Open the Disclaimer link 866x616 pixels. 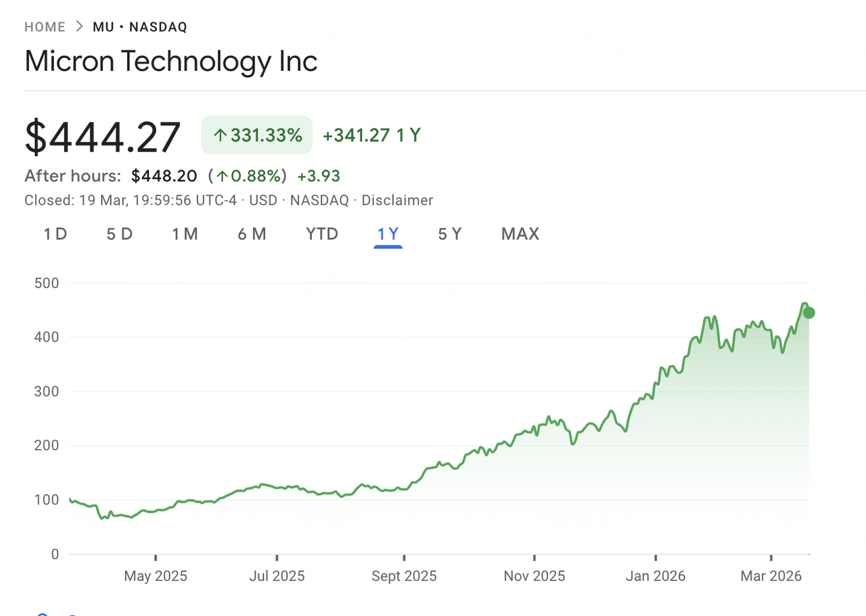click(397, 200)
